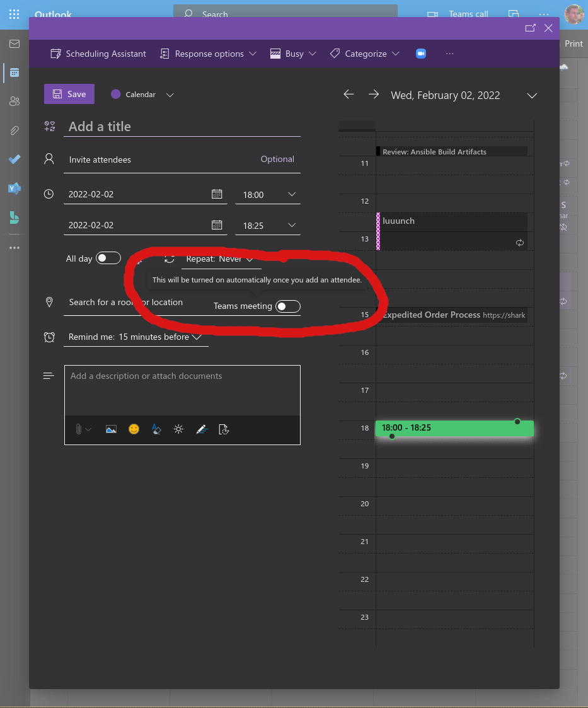The width and height of the screenshot is (588, 708).
Task: Click the Add a title field
Action: pyautogui.click(x=183, y=127)
